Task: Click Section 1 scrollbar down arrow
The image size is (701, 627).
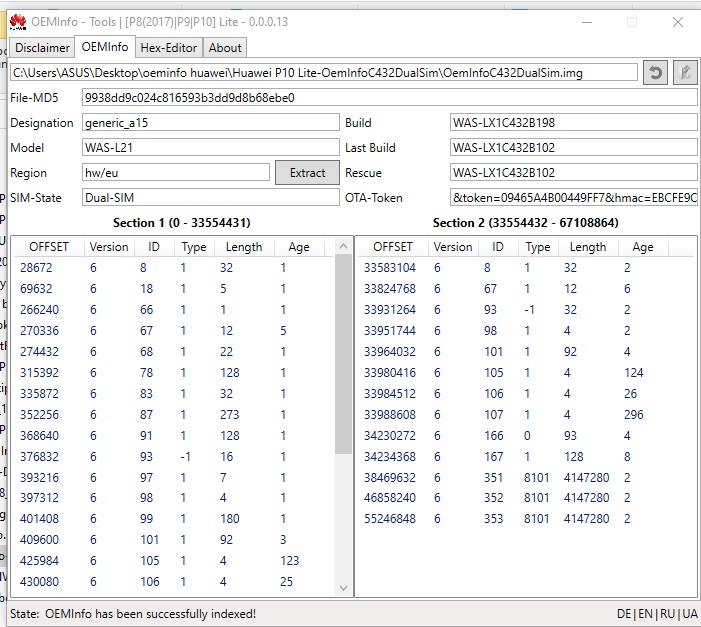Action: click(343, 588)
